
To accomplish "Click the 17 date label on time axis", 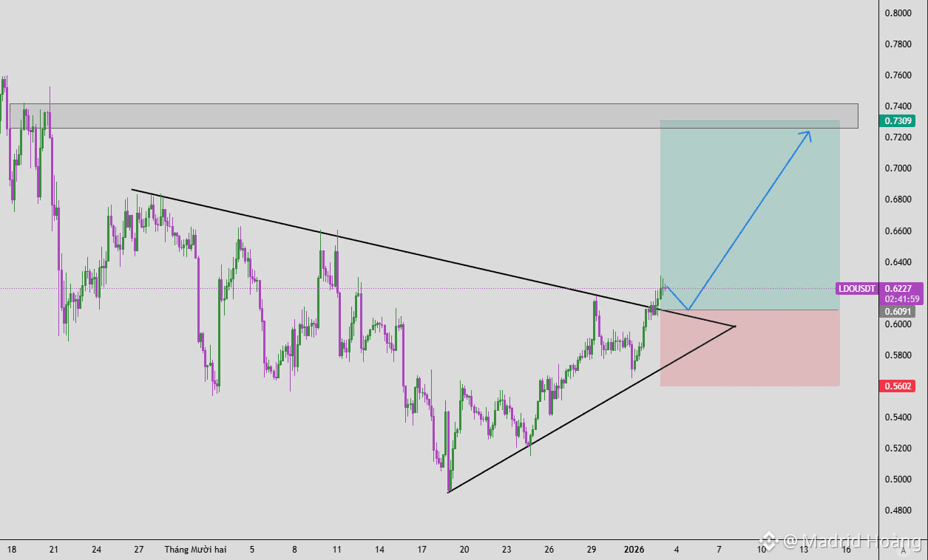I will click(x=421, y=550).
